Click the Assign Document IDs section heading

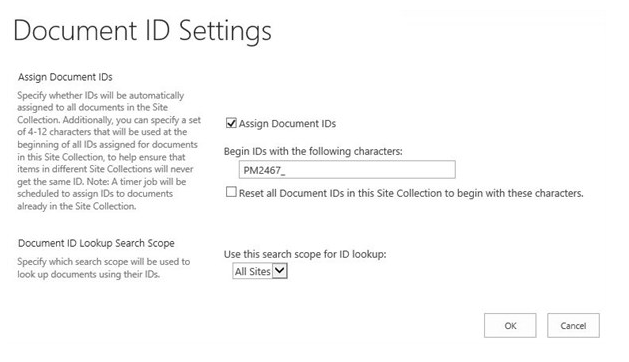65,77
